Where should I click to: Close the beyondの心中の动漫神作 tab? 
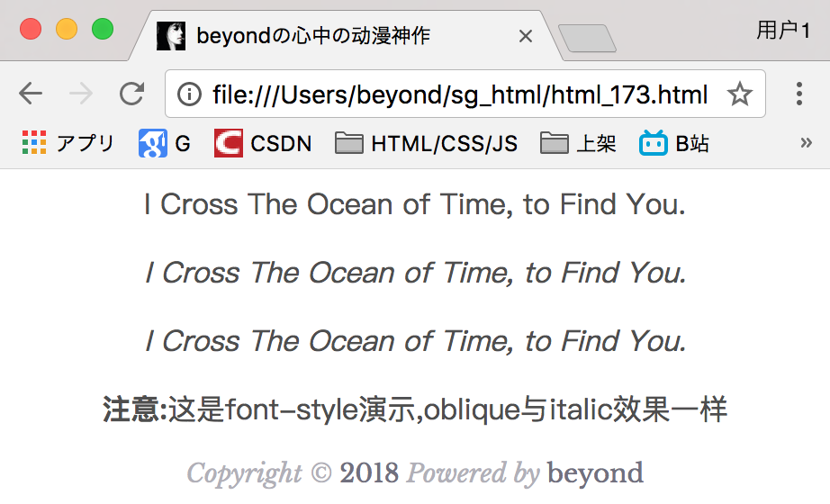click(527, 36)
